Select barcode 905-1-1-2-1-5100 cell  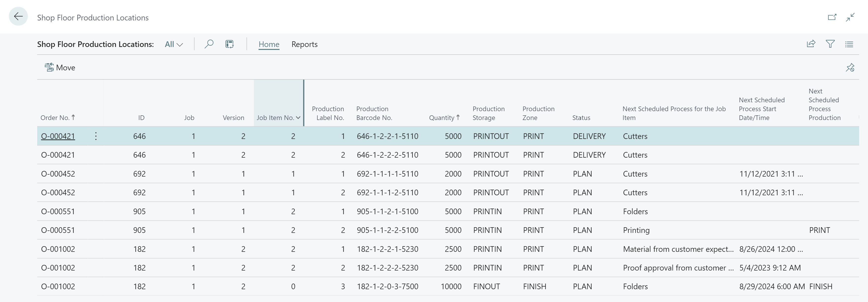pos(388,211)
